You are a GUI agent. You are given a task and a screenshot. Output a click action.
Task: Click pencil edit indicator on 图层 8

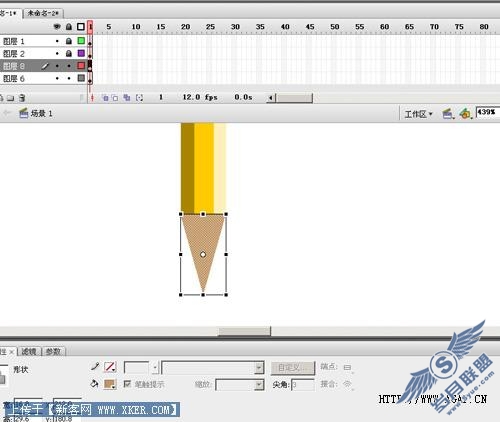45,66
